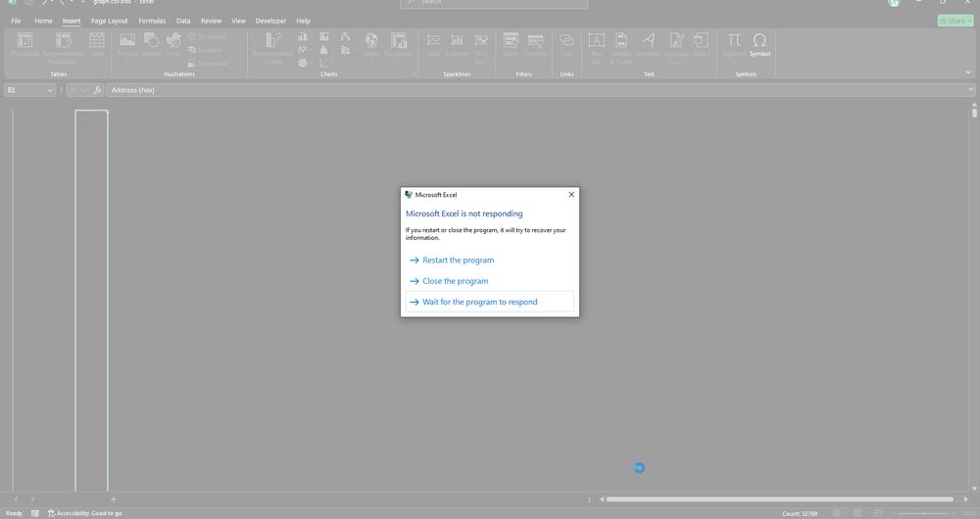Close the Microsoft Excel not responding dialog
980x519 pixels.
tap(571, 194)
